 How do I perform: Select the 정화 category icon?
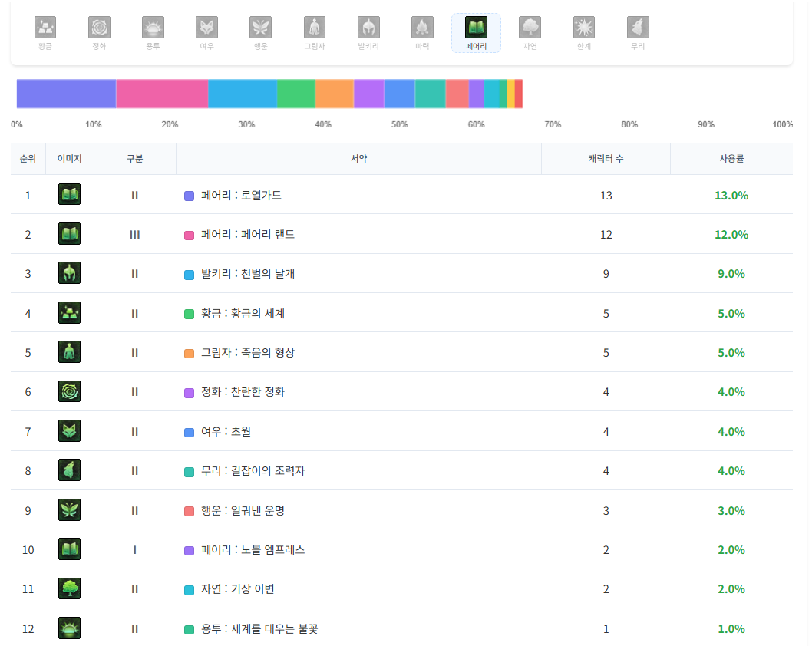point(99,28)
